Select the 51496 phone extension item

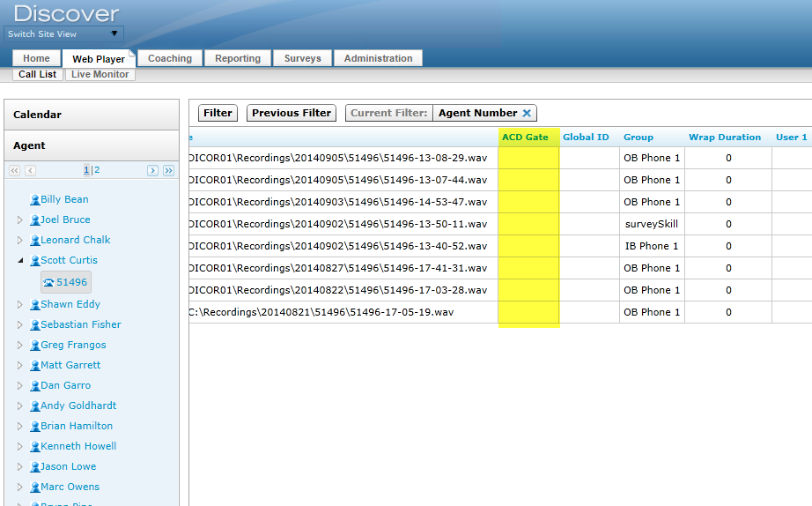coord(65,282)
